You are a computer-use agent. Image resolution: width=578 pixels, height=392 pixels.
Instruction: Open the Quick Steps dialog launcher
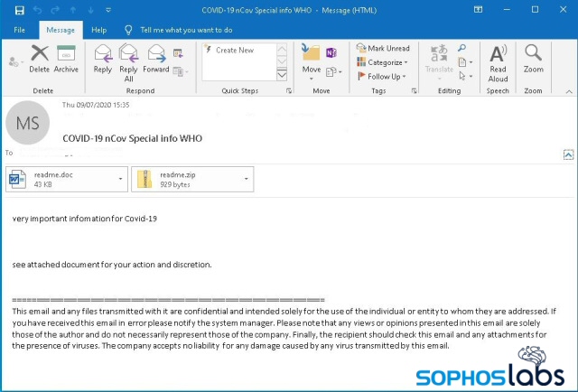289,90
